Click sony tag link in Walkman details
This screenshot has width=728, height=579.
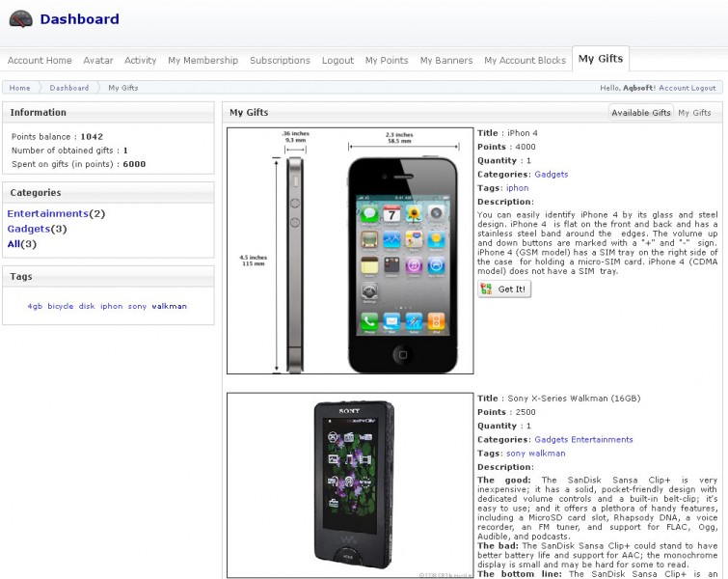point(515,454)
